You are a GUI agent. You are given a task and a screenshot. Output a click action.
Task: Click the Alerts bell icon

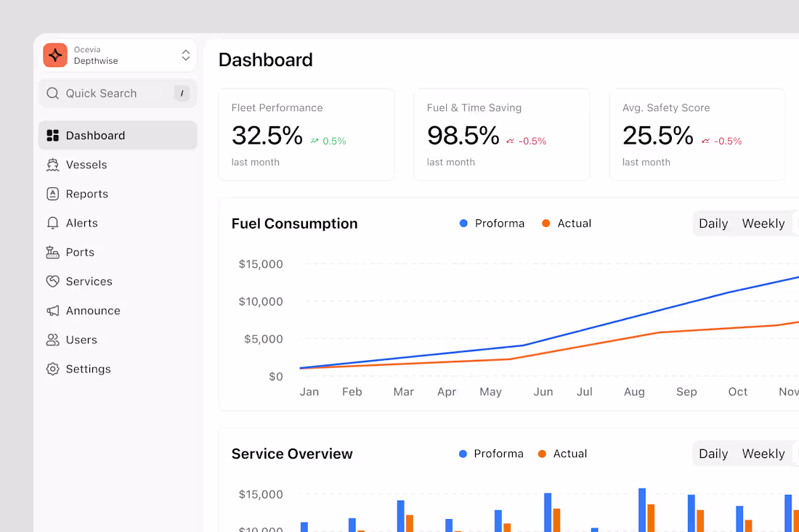(x=52, y=223)
